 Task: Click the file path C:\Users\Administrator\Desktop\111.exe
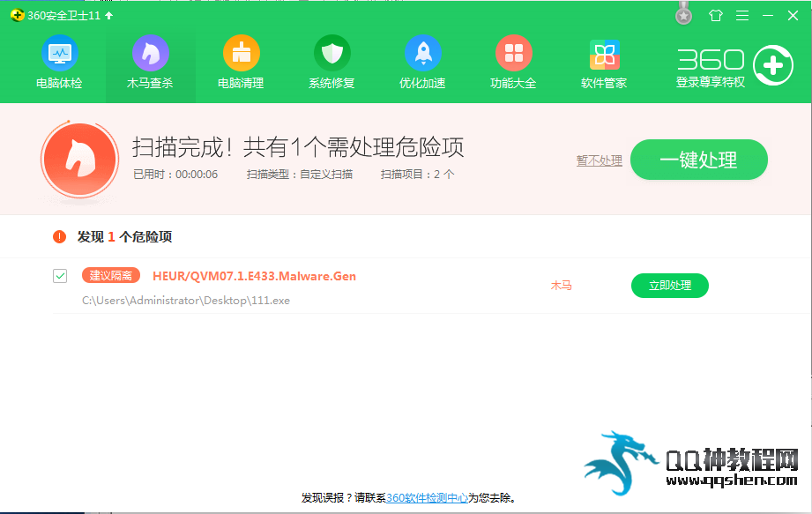(186, 301)
